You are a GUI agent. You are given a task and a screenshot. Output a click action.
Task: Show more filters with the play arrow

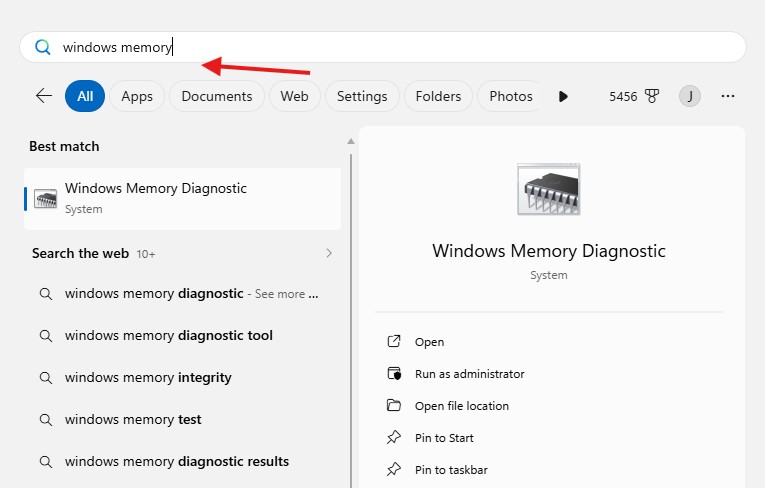coord(563,96)
